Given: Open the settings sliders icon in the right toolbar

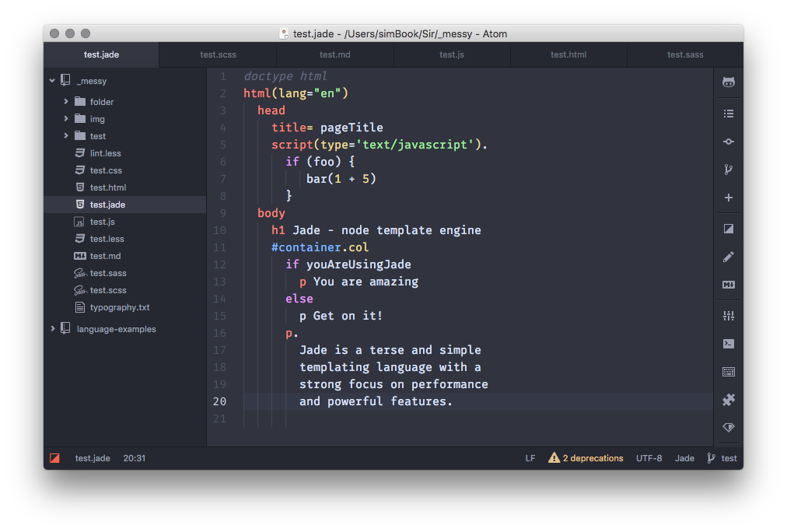Looking at the screenshot, I should click(728, 316).
